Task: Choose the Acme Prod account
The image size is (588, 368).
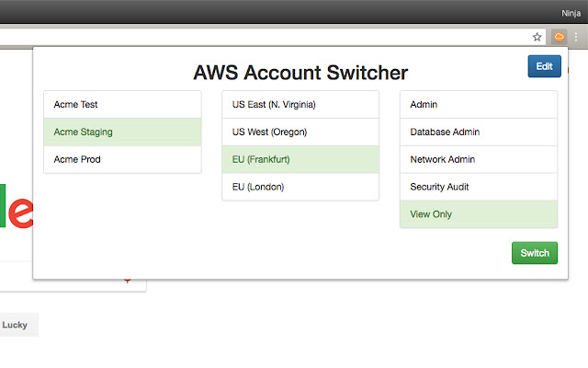Action: click(122, 159)
